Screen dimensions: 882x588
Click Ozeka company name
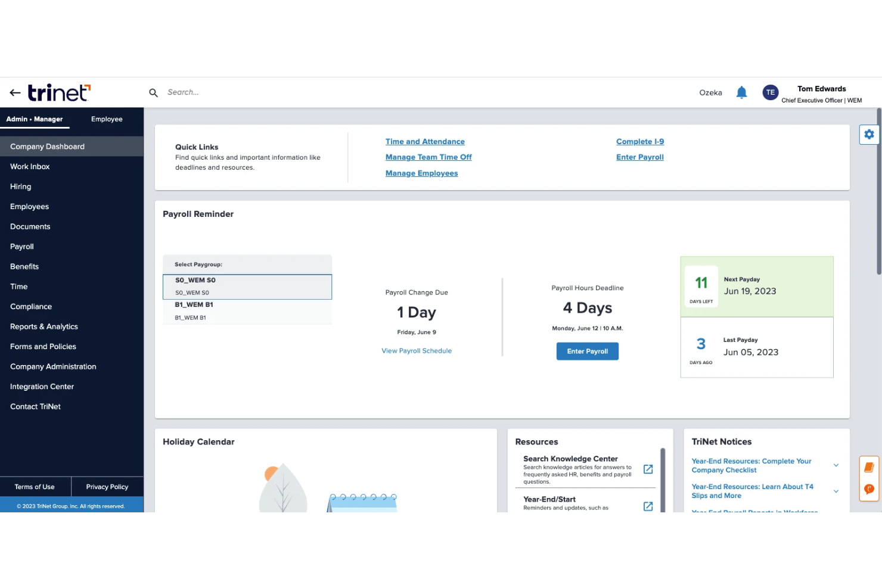pyautogui.click(x=710, y=93)
